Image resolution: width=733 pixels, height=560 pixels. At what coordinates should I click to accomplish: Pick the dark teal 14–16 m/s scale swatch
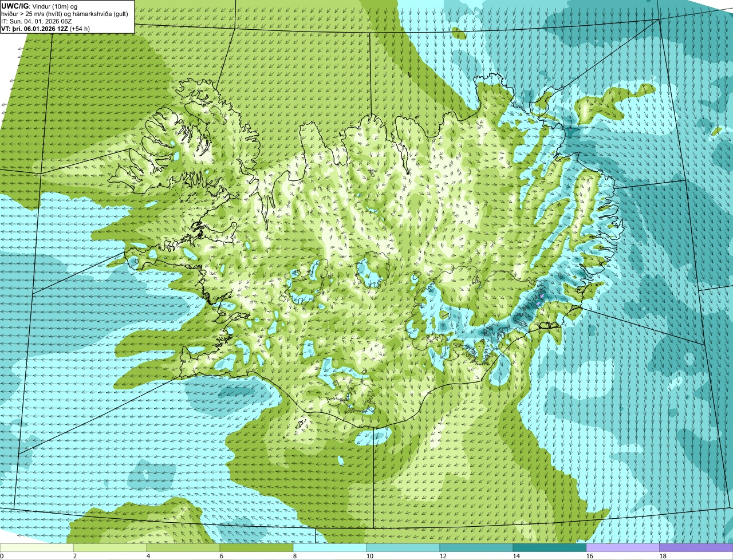[x=550, y=547]
